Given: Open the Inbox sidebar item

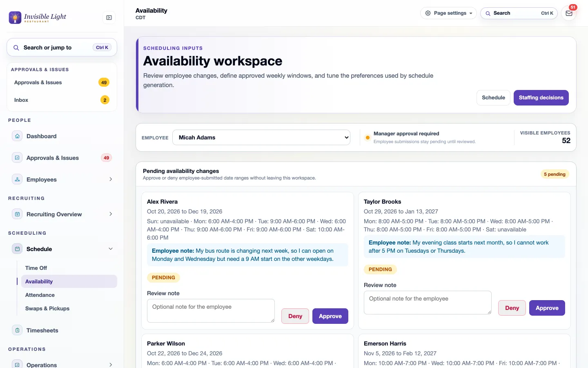Looking at the screenshot, I should coord(62,100).
